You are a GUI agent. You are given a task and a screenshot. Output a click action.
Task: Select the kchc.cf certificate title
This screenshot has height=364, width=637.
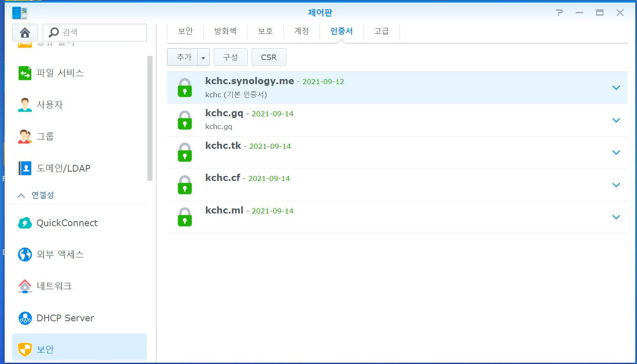point(222,178)
